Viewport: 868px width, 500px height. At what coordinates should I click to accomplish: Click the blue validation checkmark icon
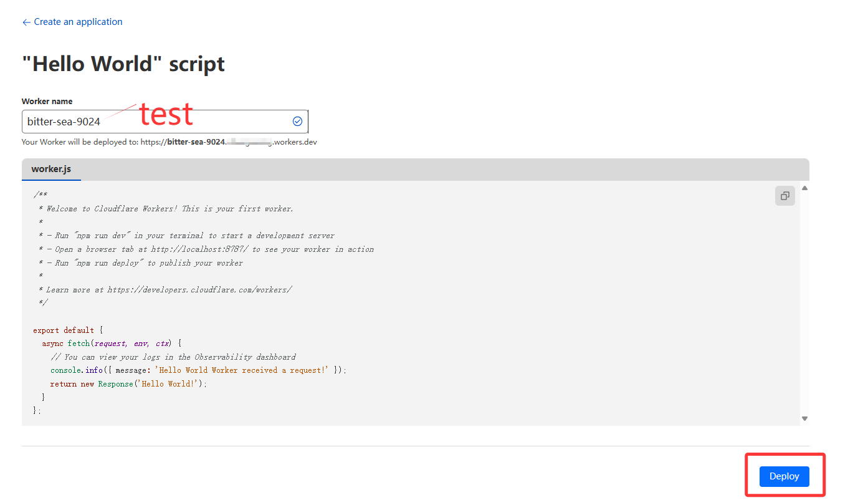pos(297,122)
